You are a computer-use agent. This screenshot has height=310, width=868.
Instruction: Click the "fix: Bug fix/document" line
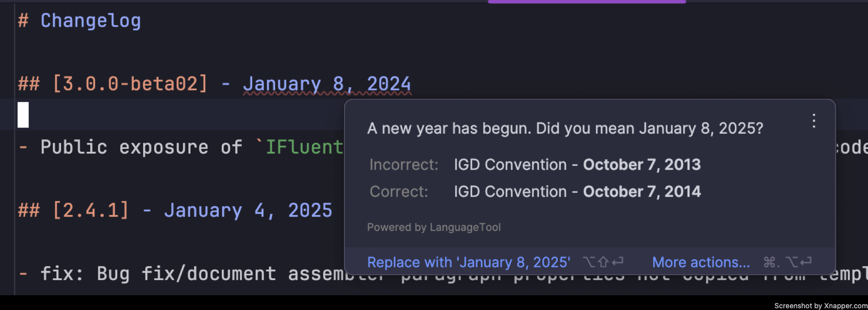(x=158, y=274)
